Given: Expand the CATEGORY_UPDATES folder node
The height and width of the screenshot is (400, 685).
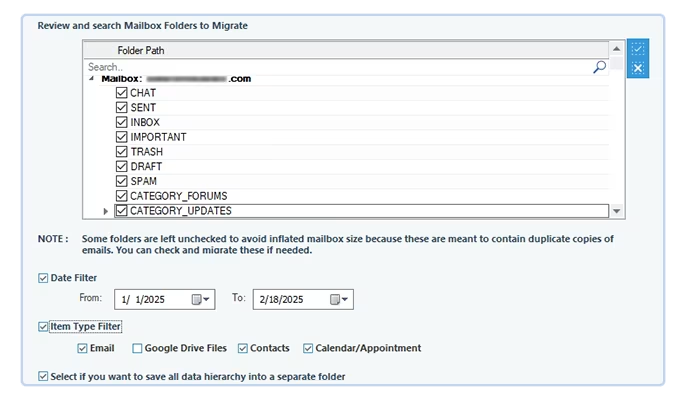Looking at the screenshot, I should (107, 211).
